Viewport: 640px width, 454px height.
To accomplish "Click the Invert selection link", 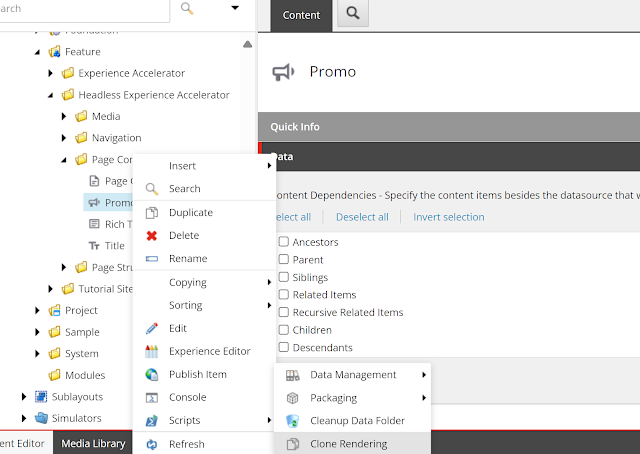I will tap(449, 217).
